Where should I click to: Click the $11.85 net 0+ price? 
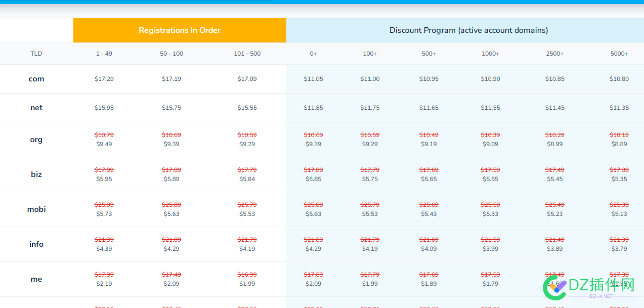(x=313, y=108)
